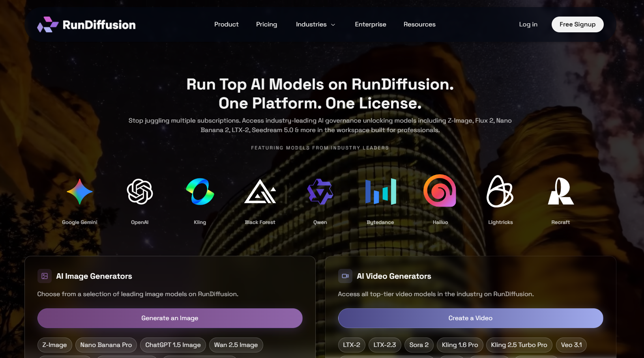Image resolution: width=644 pixels, height=358 pixels.
Task: Select the Nano Banana Pro chip
Action: point(106,345)
